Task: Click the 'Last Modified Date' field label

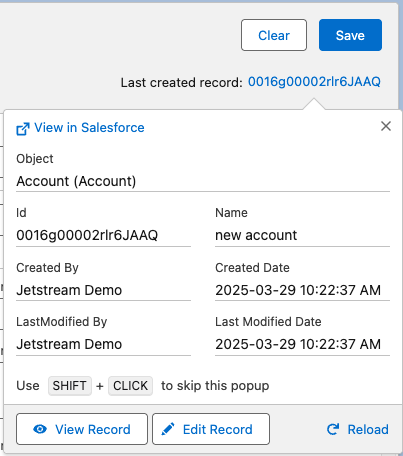Action: [x=268, y=322]
